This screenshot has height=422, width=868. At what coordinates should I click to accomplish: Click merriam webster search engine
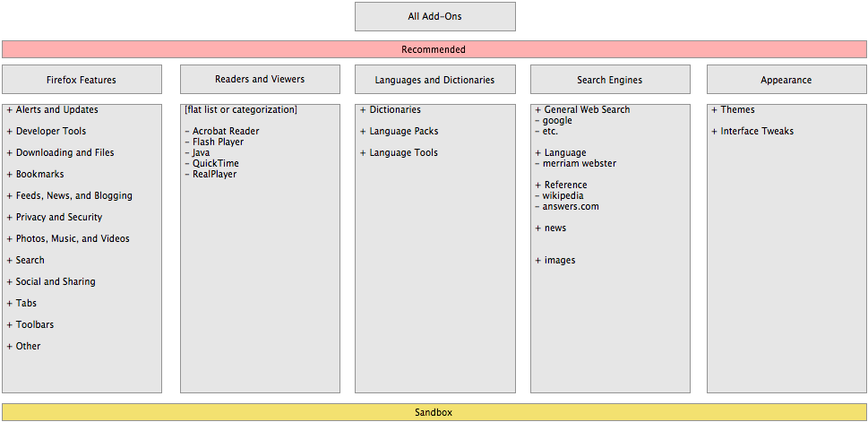point(579,163)
